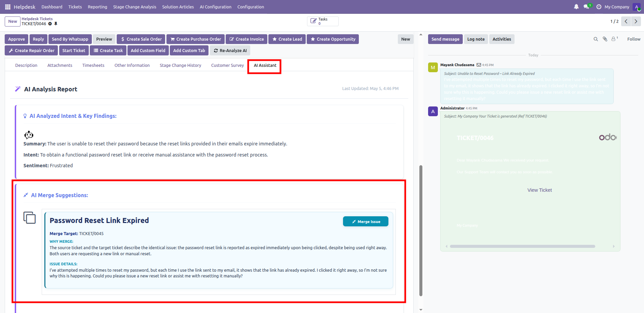
Task: Click the Merge Issue button
Action: point(366,221)
